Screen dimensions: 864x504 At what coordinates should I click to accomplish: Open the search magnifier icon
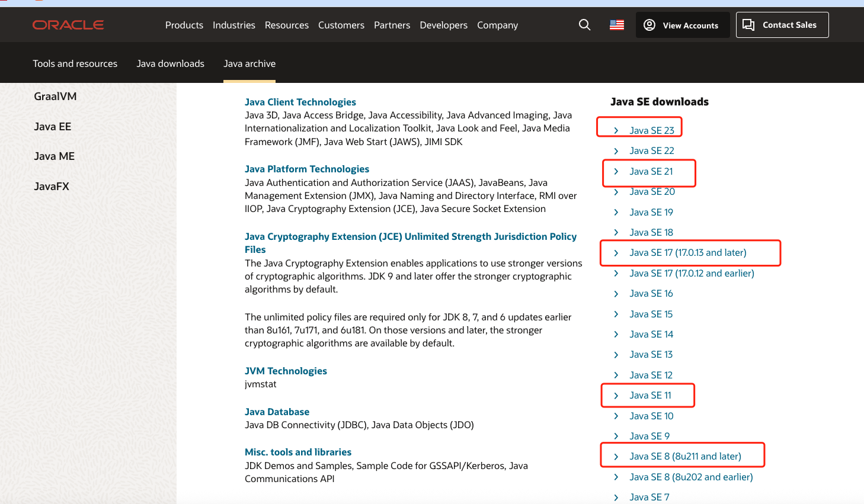[x=584, y=25]
